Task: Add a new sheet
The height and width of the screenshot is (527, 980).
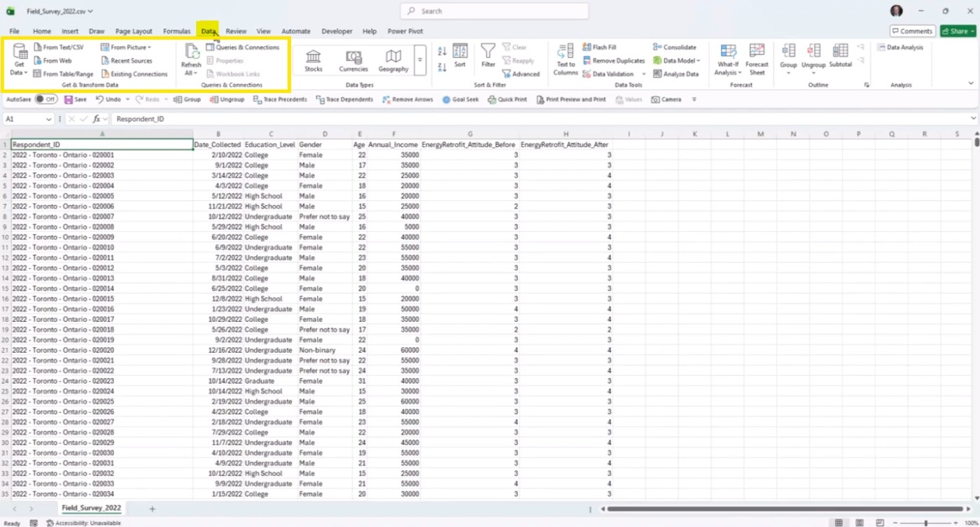Action: 152,509
